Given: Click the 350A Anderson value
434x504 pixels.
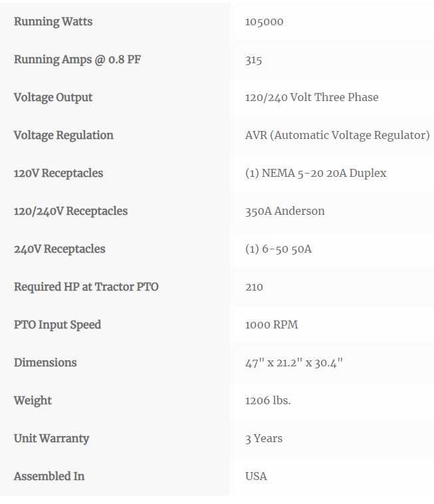Looking at the screenshot, I should tap(285, 211).
